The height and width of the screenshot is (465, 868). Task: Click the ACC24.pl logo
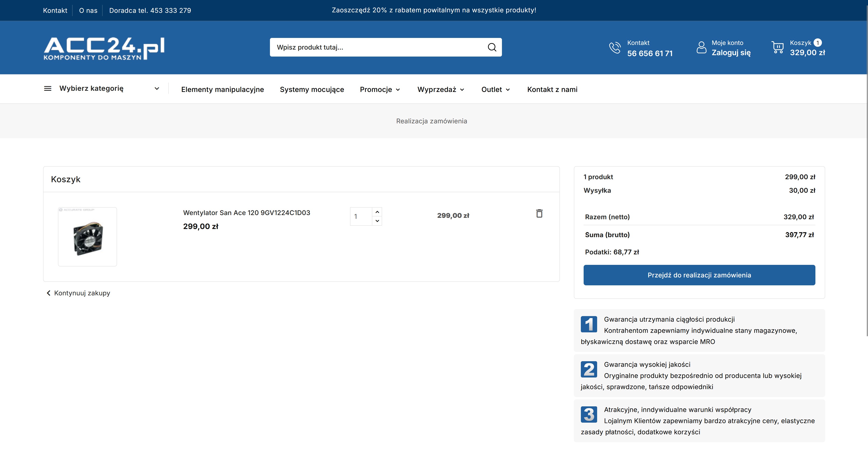click(104, 48)
